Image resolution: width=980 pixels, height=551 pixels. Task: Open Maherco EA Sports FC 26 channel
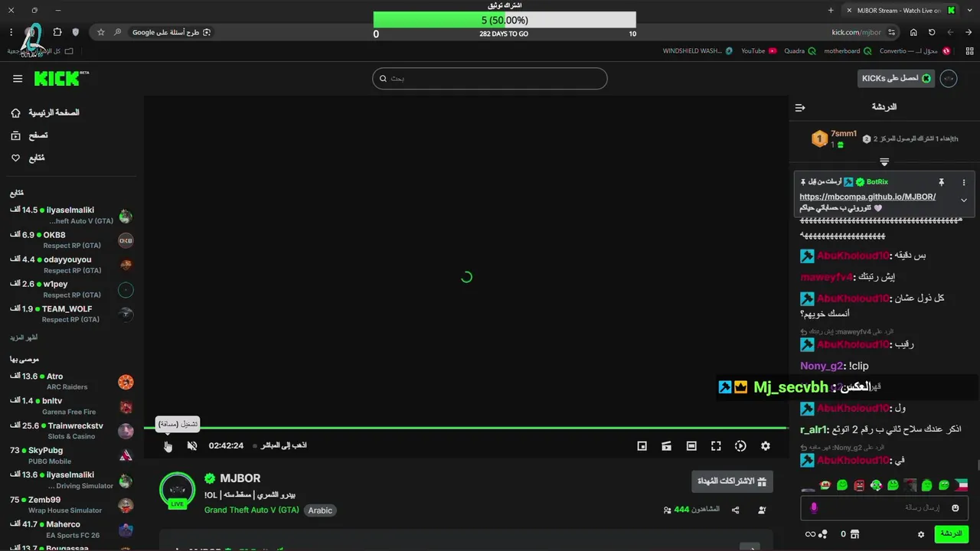point(71,529)
